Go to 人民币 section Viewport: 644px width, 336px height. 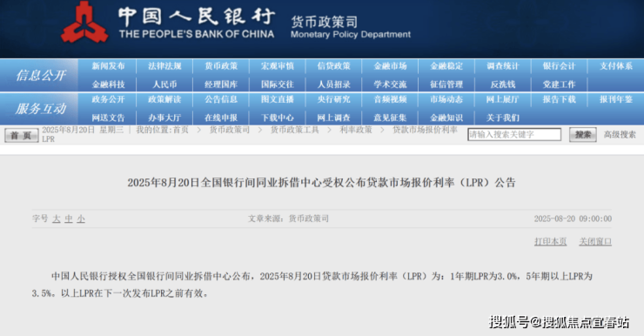click(164, 84)
